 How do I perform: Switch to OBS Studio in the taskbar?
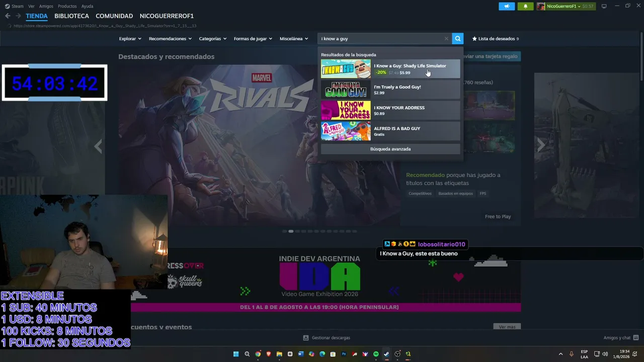pyautogui.click(x=397, y=354)
